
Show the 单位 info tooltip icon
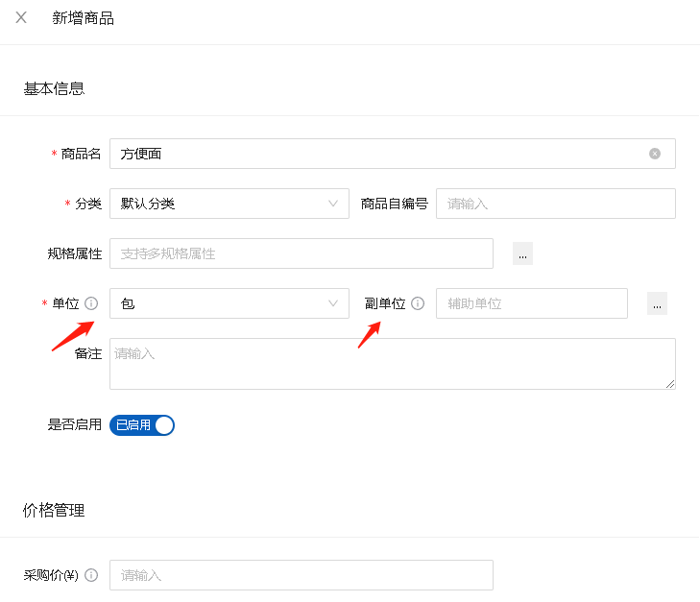91,303
